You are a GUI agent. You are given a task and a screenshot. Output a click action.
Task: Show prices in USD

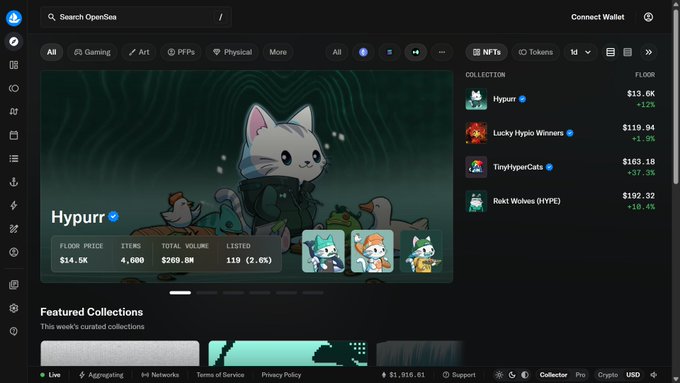coord(633,375)
